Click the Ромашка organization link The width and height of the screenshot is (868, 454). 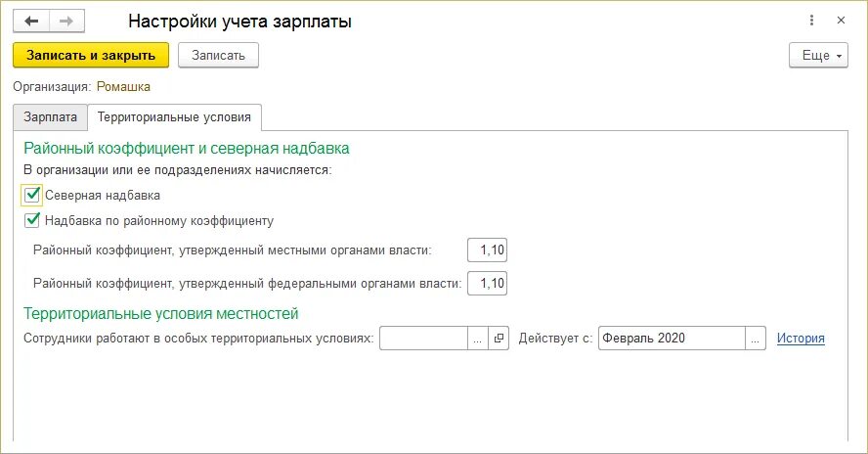coord(123,87)
